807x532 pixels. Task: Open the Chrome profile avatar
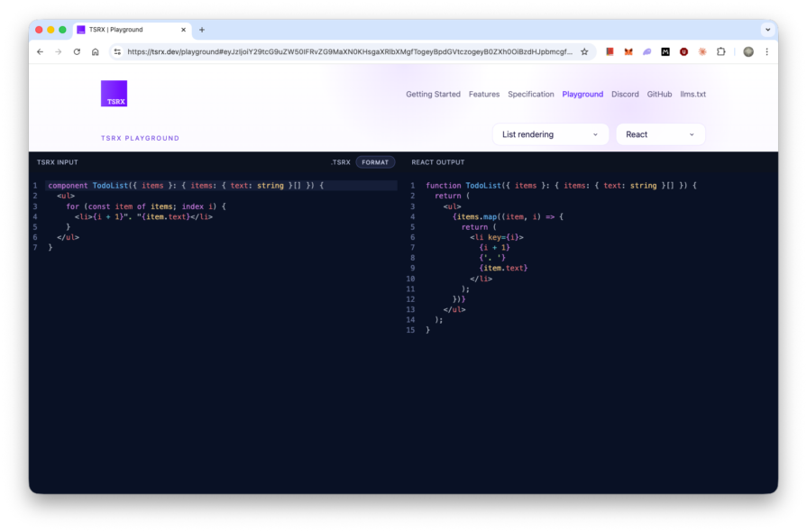tap(748, 51)
